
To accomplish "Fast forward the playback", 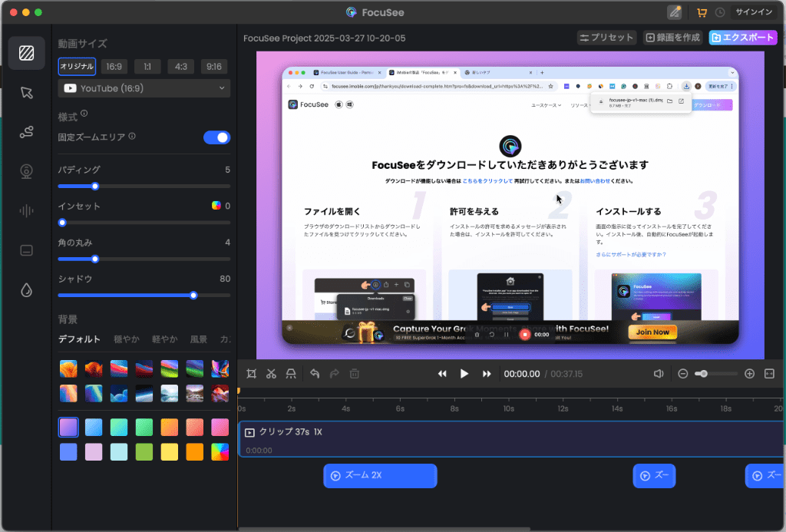I will coord(486,374).
